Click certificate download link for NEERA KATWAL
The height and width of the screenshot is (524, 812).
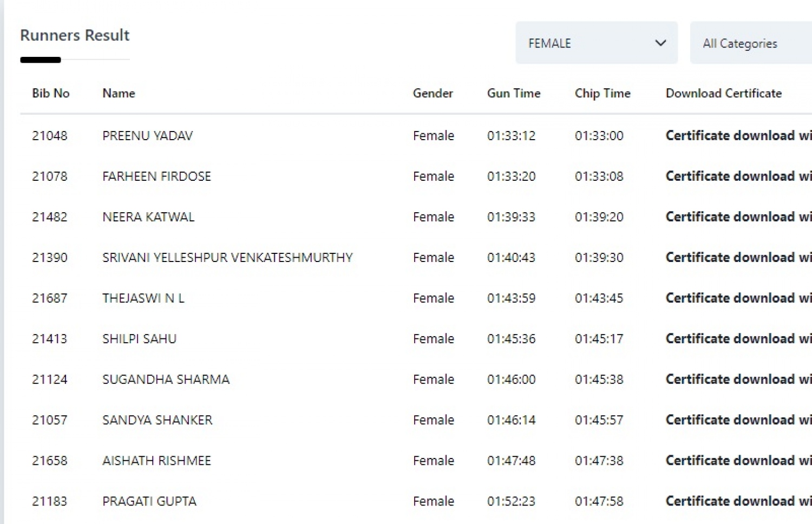point(738,217)
